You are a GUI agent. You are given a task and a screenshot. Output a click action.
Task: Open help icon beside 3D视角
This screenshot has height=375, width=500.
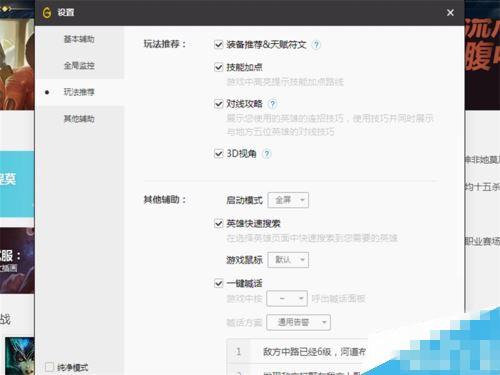[266, 154]
